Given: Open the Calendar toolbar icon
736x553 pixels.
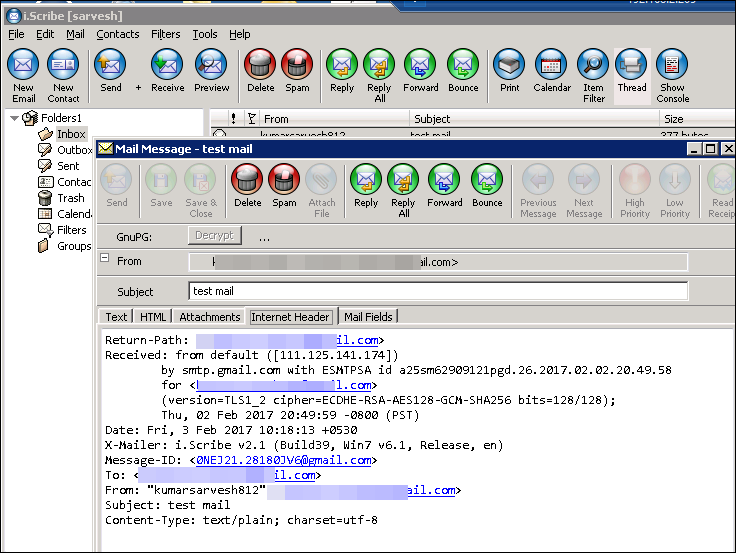Looking at the screenshot, I should pyautogui.click(x=552, y=70).
